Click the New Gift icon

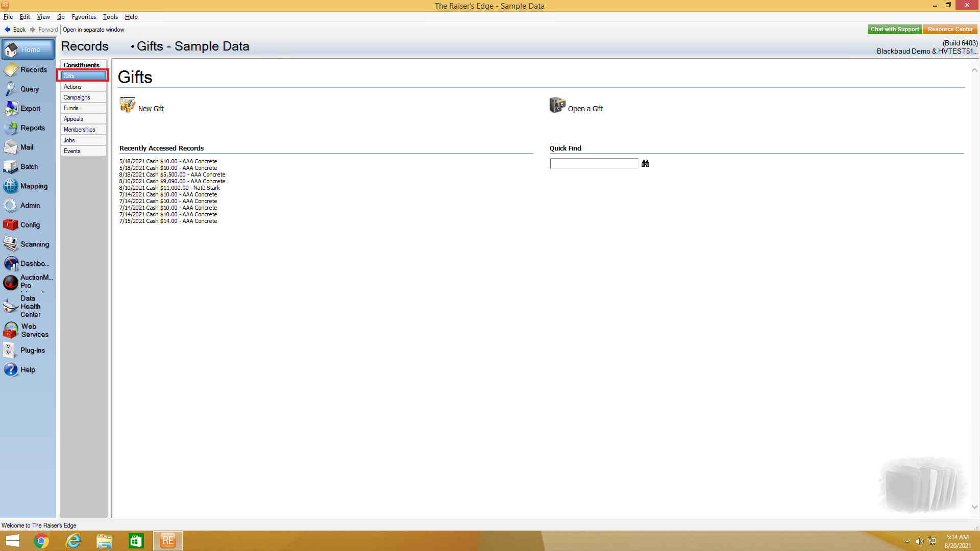pos(127,105)
